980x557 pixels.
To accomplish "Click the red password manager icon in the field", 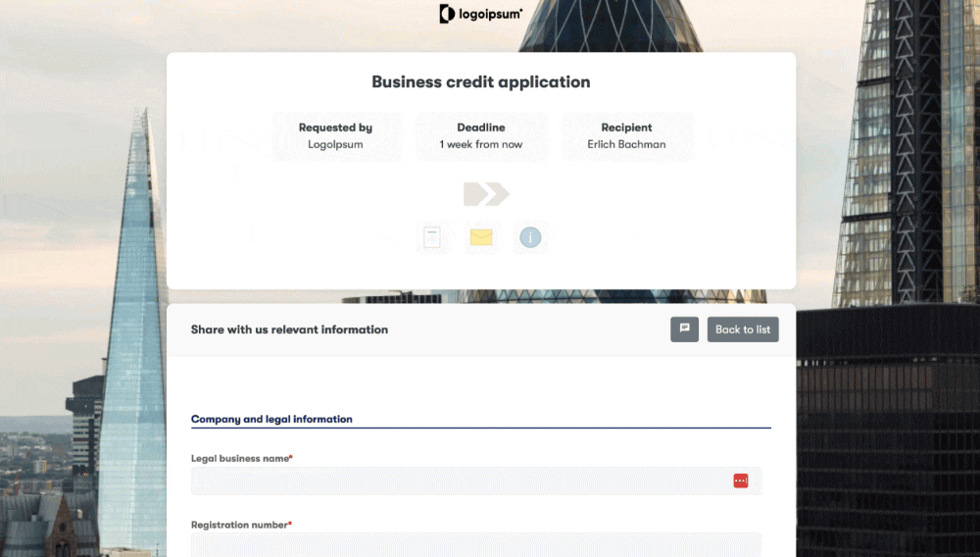I will point(741,481).
